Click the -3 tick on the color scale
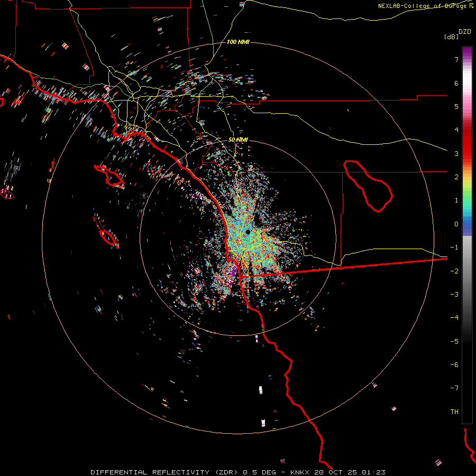Screen dimensions: 476x476 pos(454,295)
